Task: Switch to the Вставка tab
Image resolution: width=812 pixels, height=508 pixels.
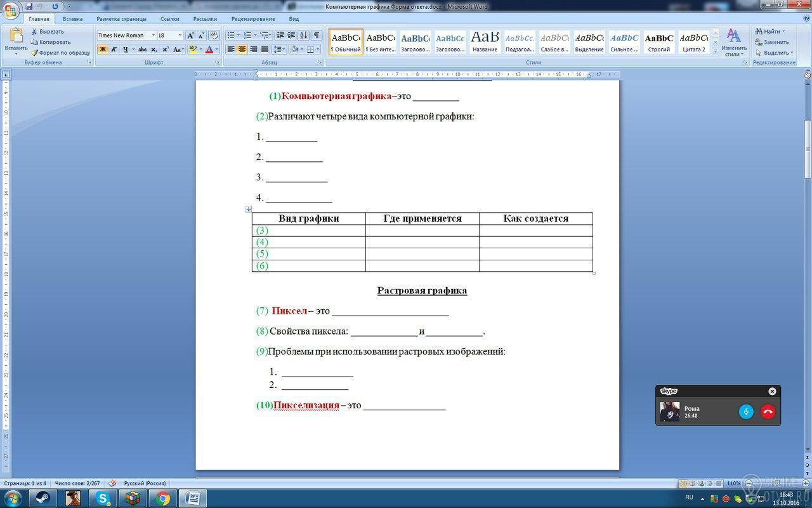Action: [x=72, y=19]
